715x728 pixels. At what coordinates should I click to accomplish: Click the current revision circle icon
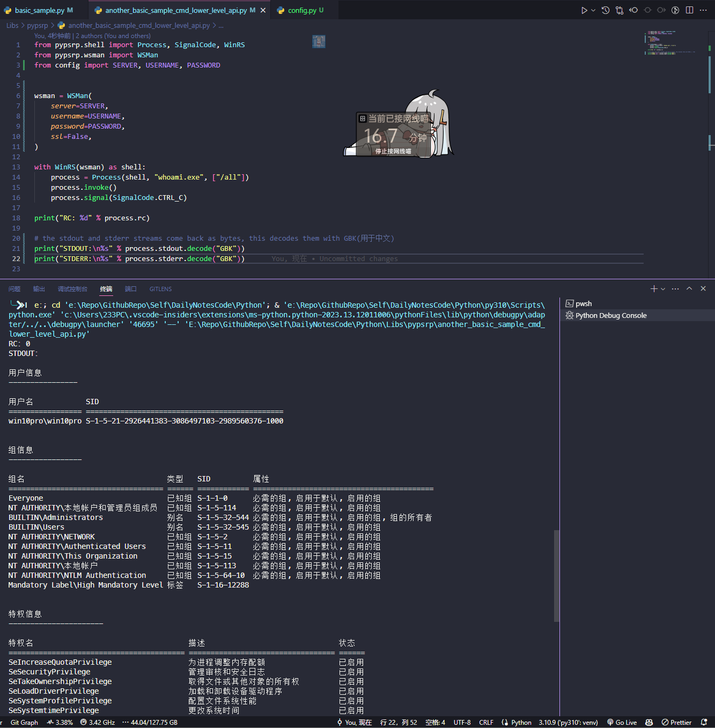click(647, 10)
